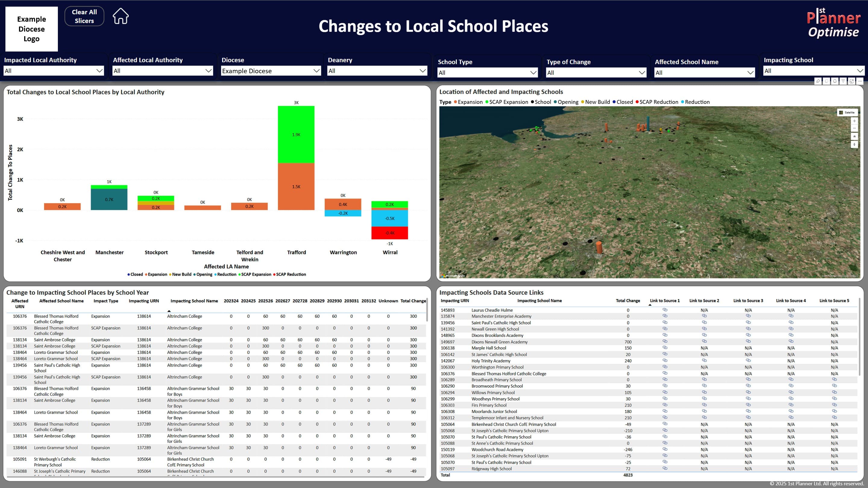The width and height of the screenshot is (868, 488).
Task: Toggle Closed category in the bar chart legend
Action: [136, 274]
